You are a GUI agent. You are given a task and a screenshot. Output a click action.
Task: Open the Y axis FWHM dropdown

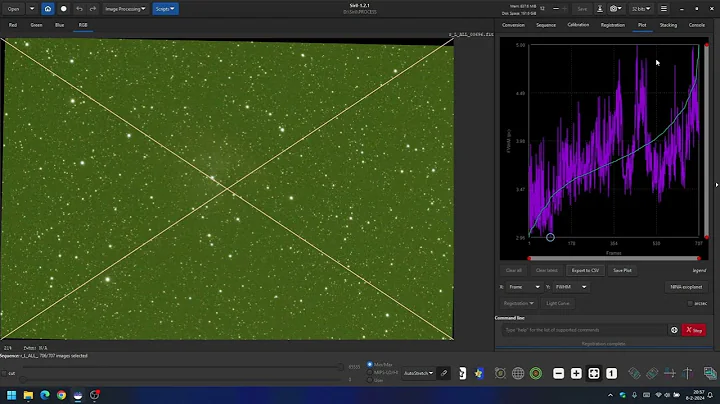click(571, 287)
